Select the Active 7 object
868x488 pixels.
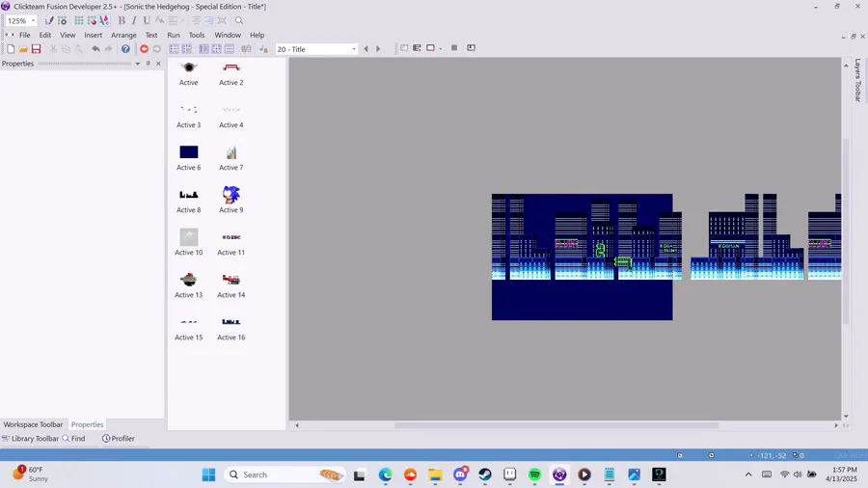pos(231,158)
